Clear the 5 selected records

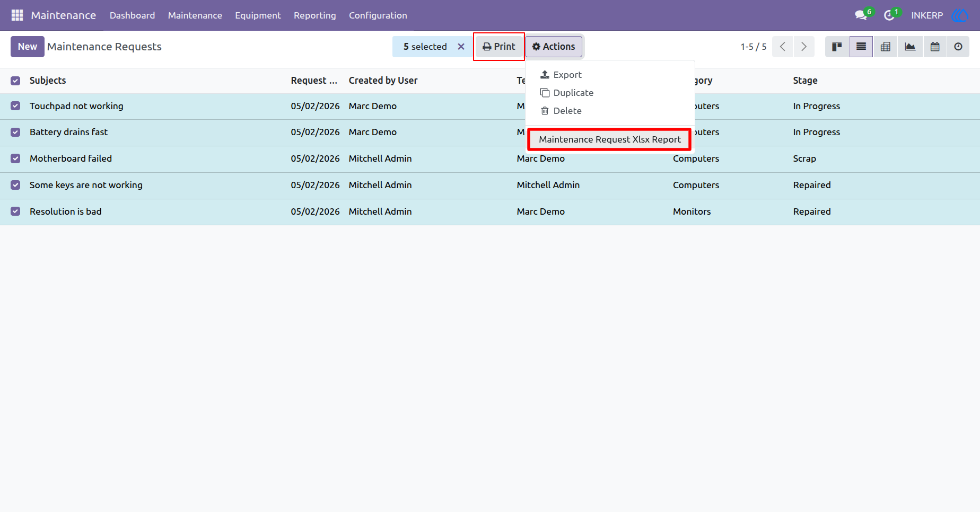coord(461,47)
